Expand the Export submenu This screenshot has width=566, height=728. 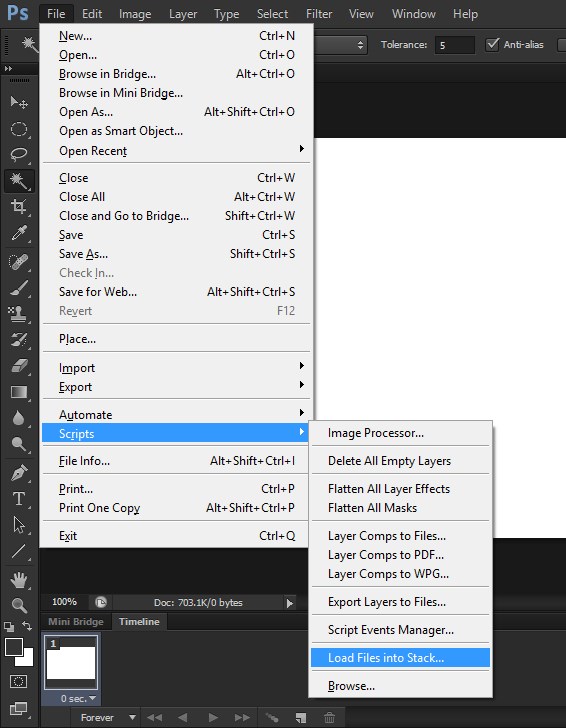point(176,387)
